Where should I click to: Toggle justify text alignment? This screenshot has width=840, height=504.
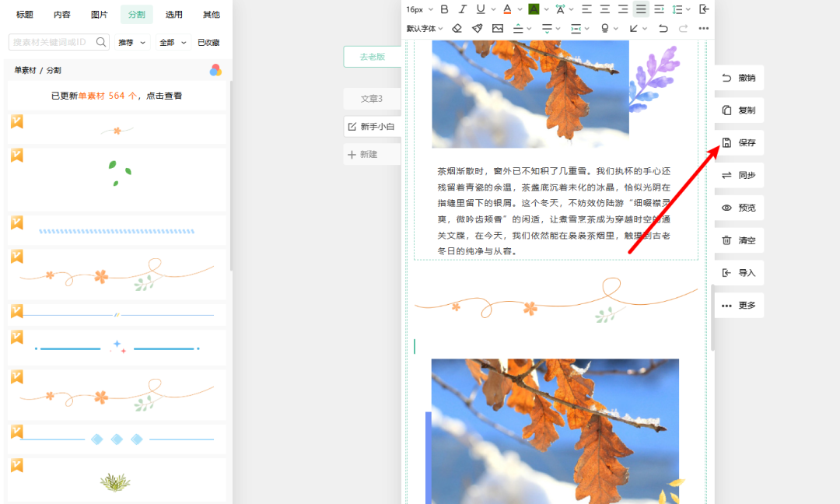[x=641, y=9]
